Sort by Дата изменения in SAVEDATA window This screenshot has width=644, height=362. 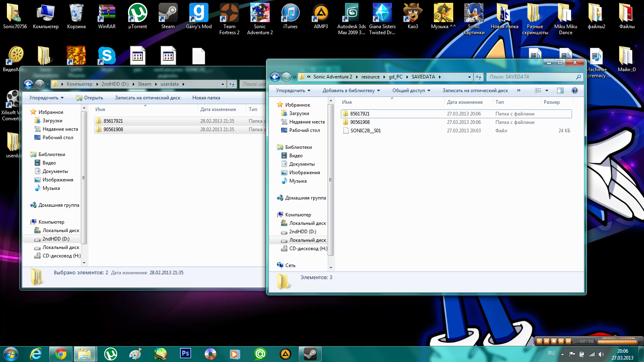tap(468, 102)
